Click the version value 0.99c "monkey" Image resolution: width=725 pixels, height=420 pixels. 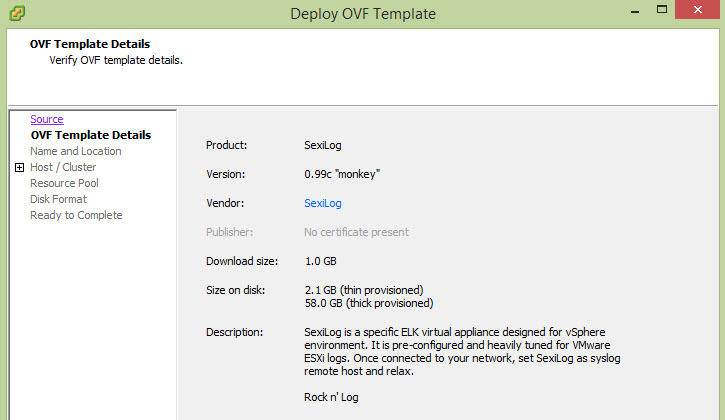click(342, 174)
